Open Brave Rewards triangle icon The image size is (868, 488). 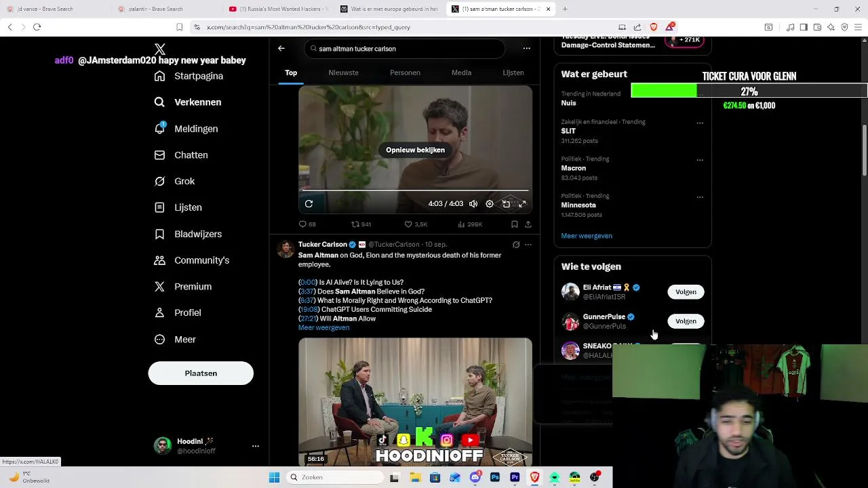670,27
